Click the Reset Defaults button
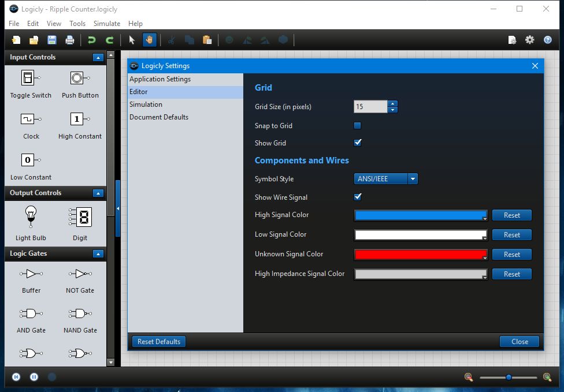The image size is (564, 392). [x=158, y=341]
